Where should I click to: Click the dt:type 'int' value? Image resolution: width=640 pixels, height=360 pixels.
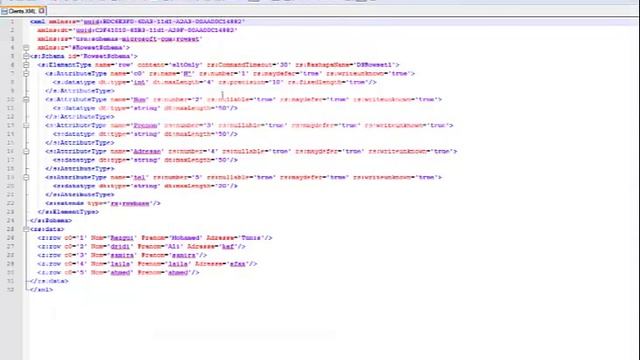tap(140, 82)
